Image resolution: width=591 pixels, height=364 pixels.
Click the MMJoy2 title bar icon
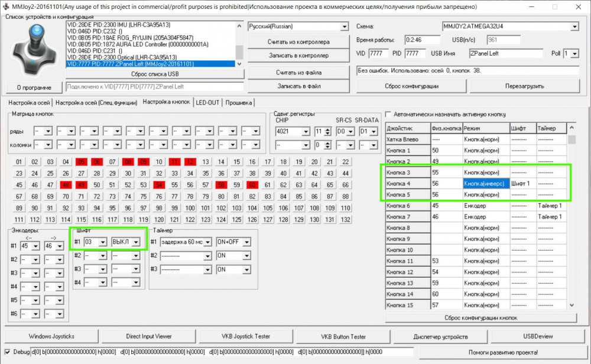point(7,6)
